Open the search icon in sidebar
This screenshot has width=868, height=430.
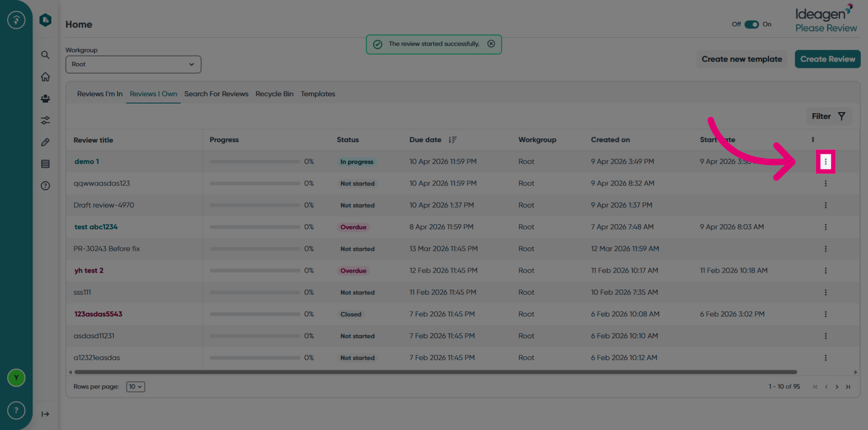pos(45,55)
